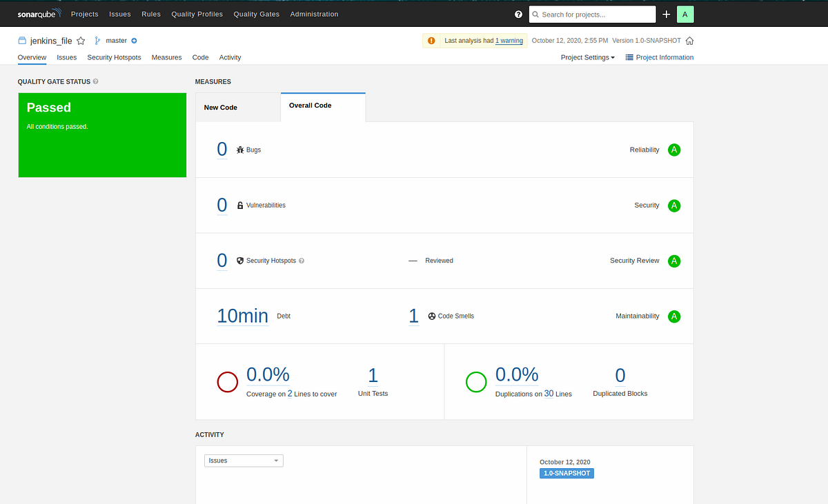The image size is (828, 504).
Task: Open the 1 warning link
Action: pos(509,40)
